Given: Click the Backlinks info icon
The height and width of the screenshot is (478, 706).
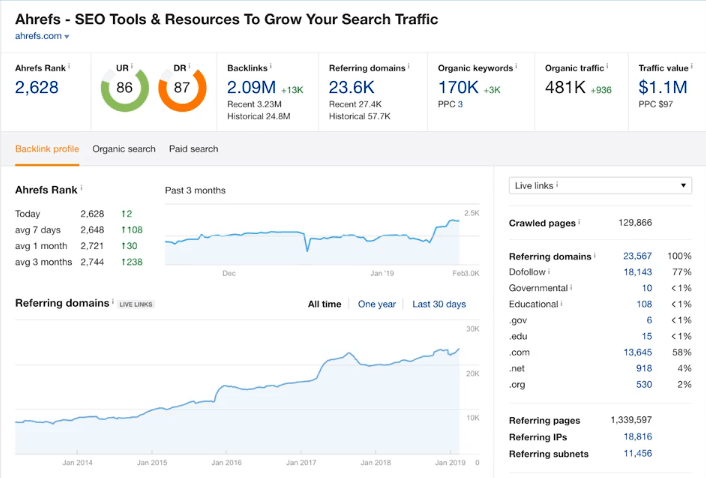Looking at the screenshot, I should pyautogui.click(x=271, y=66).
